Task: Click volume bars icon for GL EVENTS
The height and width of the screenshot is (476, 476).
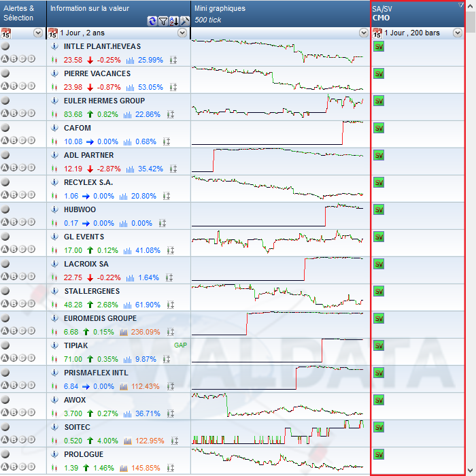Action: (x=128, y=251)
